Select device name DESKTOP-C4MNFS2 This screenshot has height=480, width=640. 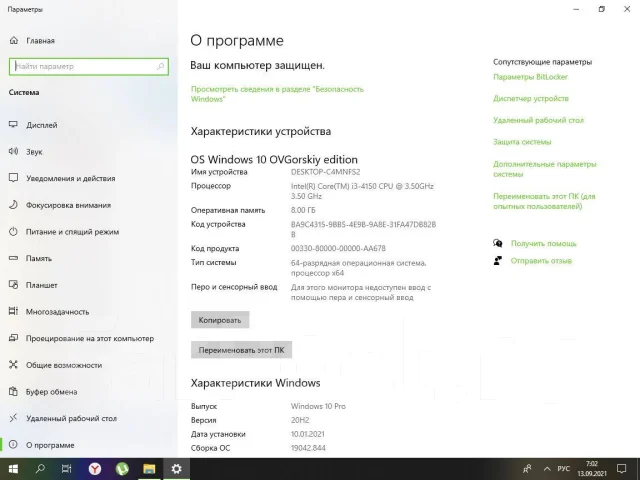coord(325,172)
